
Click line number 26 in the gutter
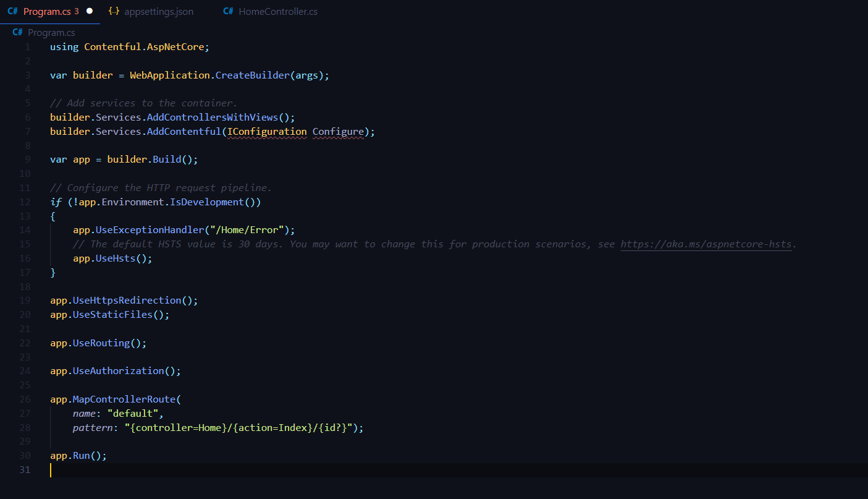click(x=25, y=399)
